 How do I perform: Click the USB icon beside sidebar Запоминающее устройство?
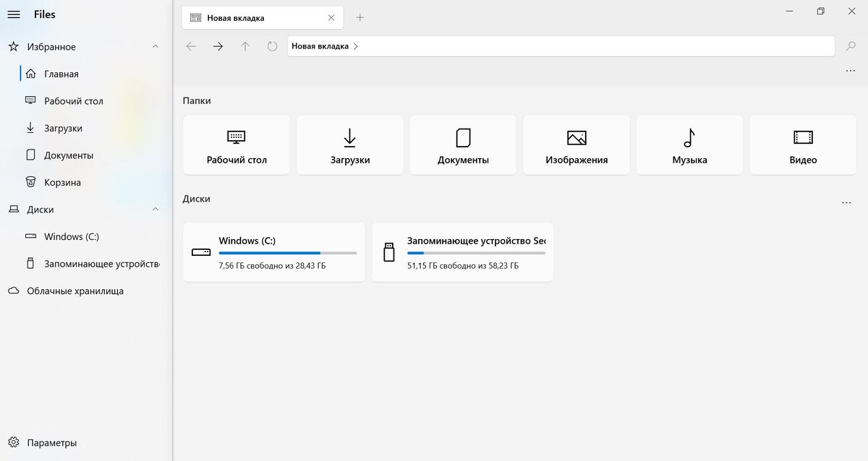(x=30, y=263)
